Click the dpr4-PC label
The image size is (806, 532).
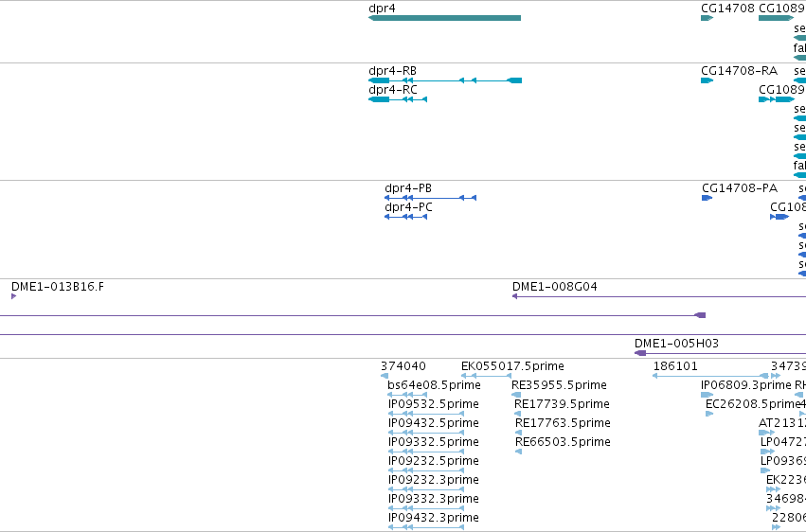[408, 207]
